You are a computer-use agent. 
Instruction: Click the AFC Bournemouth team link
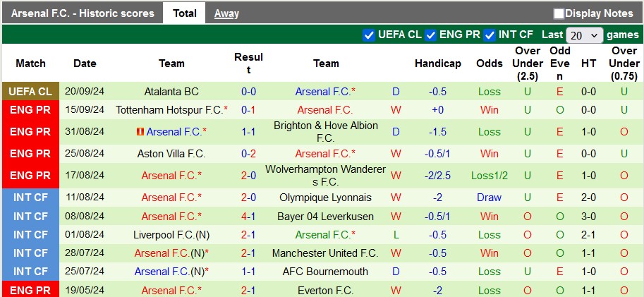coord(325,272)
